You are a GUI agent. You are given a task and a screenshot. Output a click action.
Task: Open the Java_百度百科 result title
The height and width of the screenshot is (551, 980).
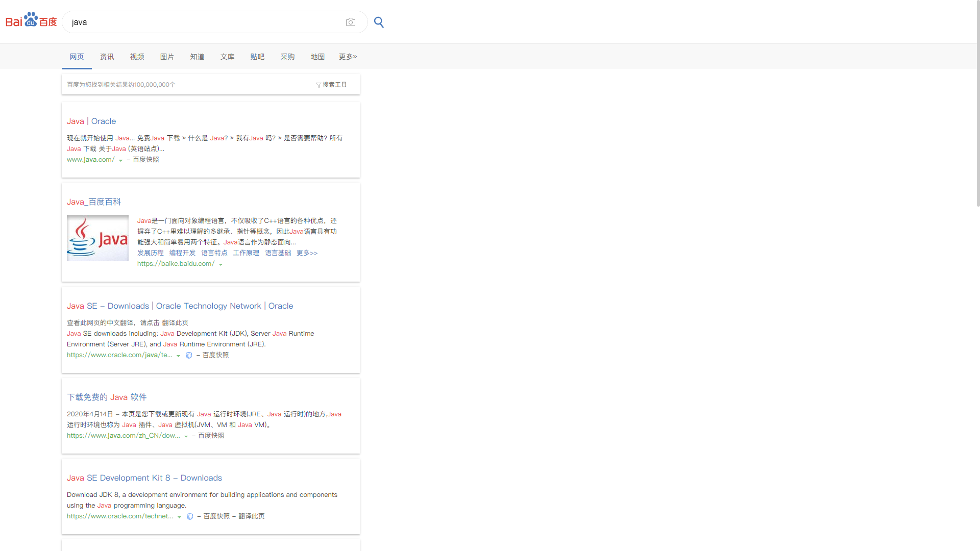click(94, 202)
